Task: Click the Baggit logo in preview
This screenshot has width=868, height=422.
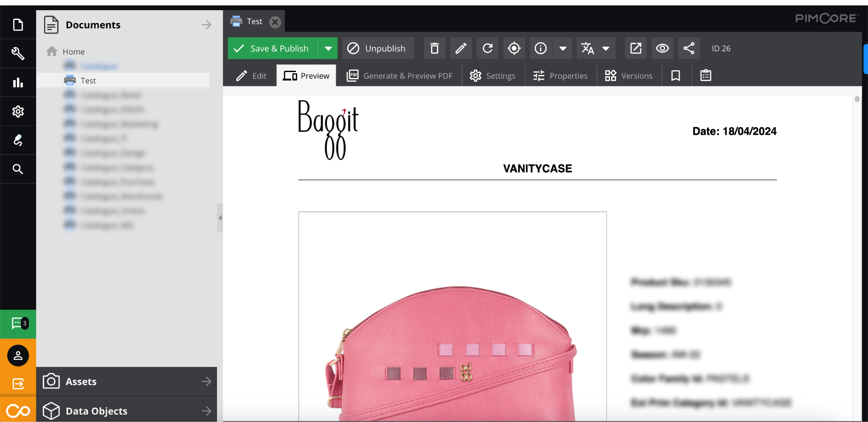Action: point(328,130)
